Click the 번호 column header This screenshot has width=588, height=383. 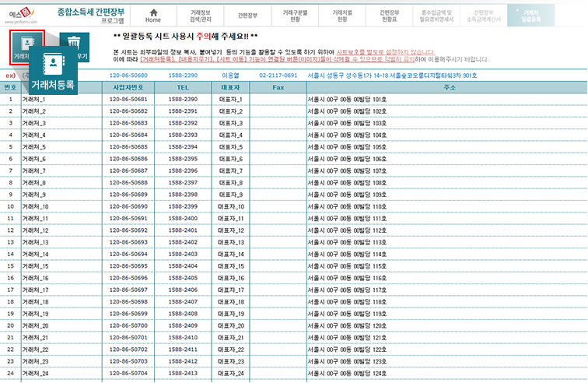(10, 87)
